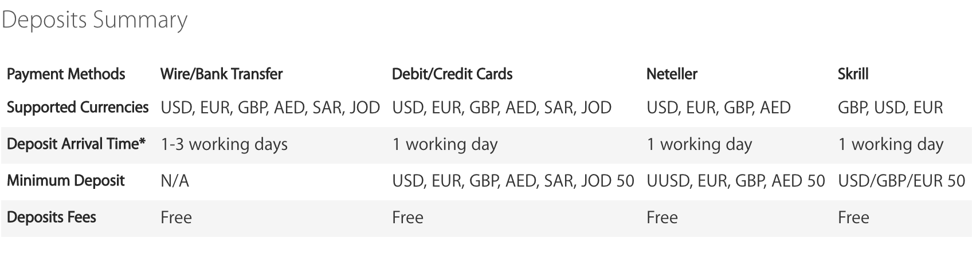Select the Minimum Deposit row label
This screenshot has width=980, height=261.
[x=65, y=181]
